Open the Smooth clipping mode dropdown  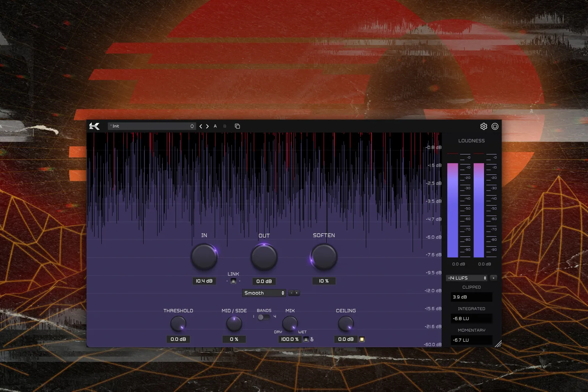[x=264, y=293]
